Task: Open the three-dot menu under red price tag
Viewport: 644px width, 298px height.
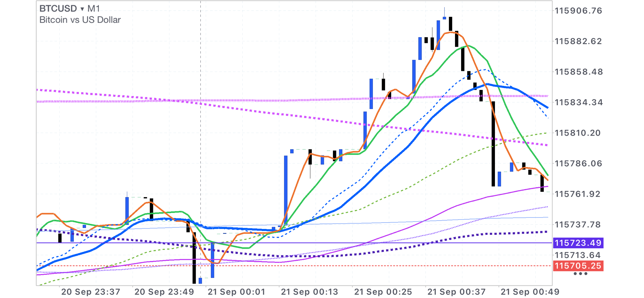Action: pos(580,274)
